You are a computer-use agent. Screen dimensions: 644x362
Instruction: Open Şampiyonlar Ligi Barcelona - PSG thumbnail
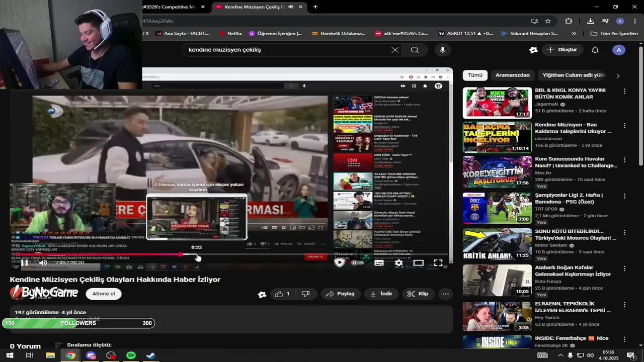(x=497, y=208)
